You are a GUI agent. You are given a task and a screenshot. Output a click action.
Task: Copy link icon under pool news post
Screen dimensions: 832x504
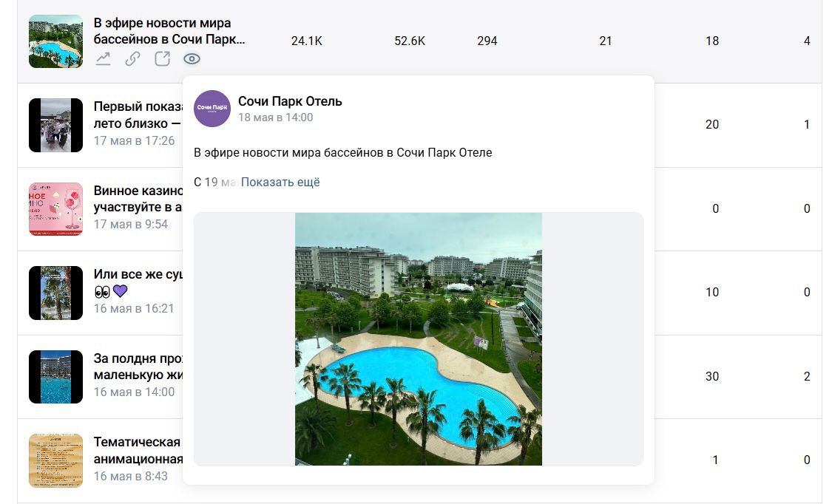point(132,59)
